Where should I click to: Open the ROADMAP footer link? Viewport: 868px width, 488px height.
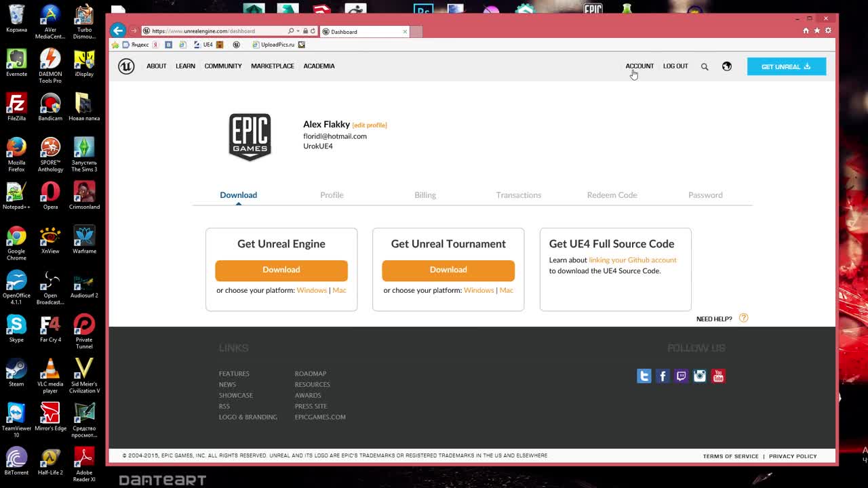(311, 374)
